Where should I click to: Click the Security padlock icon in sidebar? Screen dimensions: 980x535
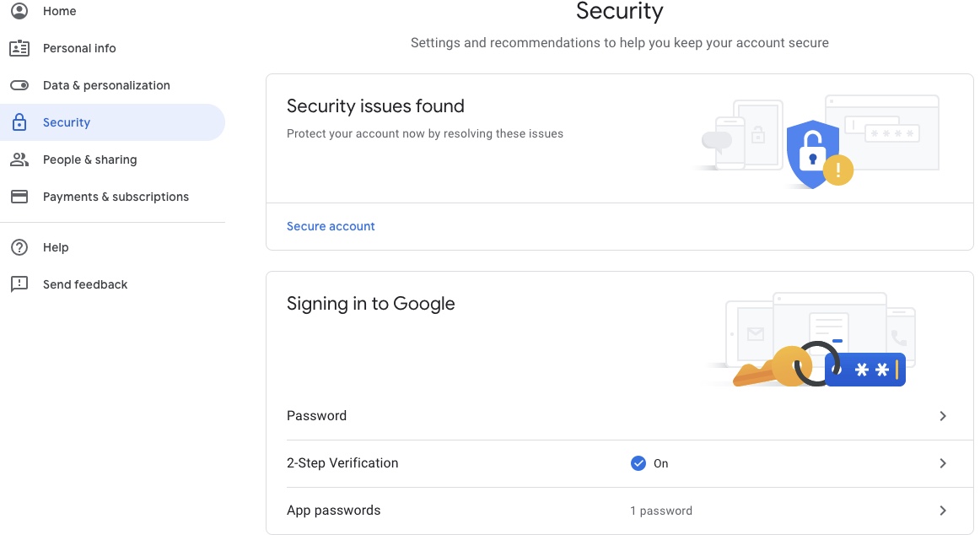tap(19, 122)
